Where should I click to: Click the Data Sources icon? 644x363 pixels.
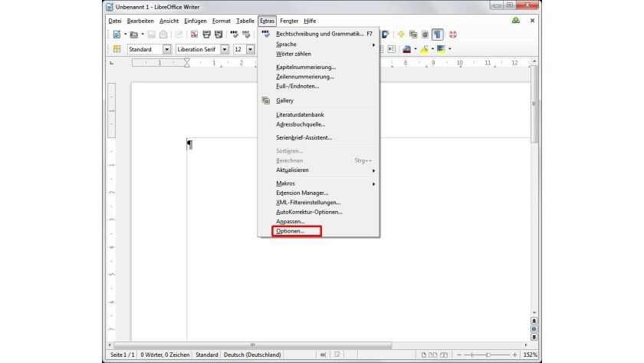coord(425,35)
